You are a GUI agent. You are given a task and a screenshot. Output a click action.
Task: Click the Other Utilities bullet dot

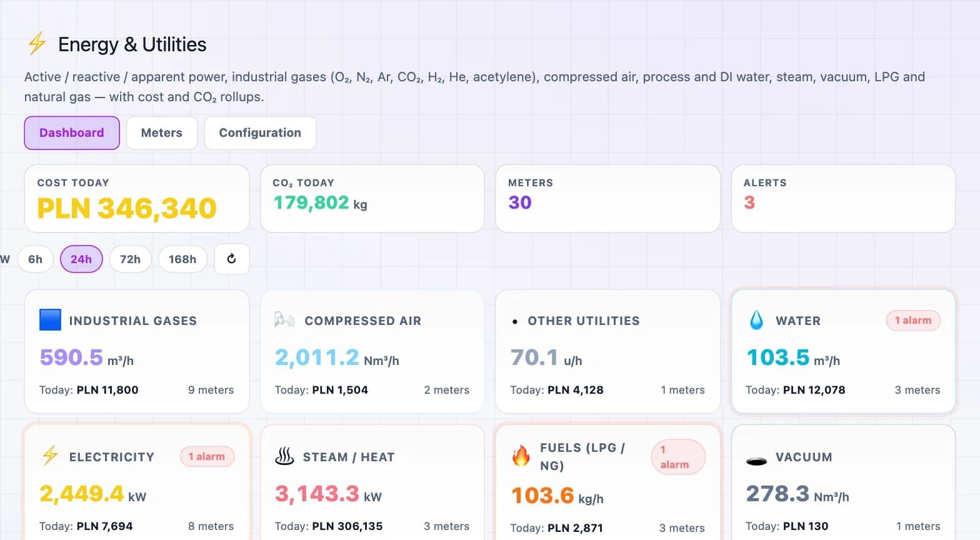coord(514,322)
